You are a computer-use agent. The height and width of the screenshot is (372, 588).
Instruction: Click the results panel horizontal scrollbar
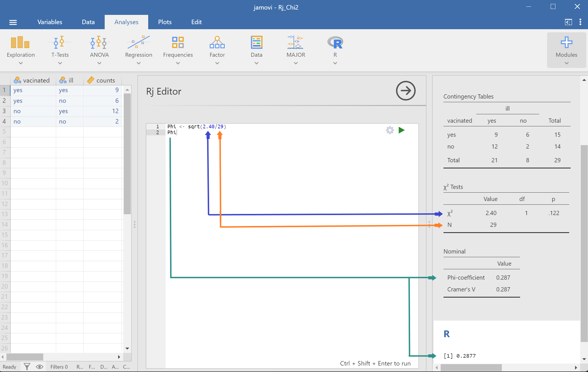[471, 368]
